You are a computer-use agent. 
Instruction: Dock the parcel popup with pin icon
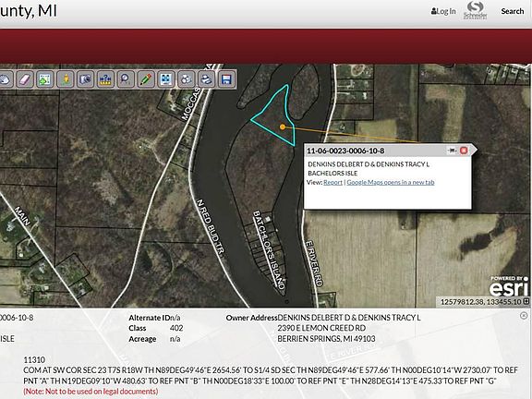pyautogui.click(x=452, y=151)
